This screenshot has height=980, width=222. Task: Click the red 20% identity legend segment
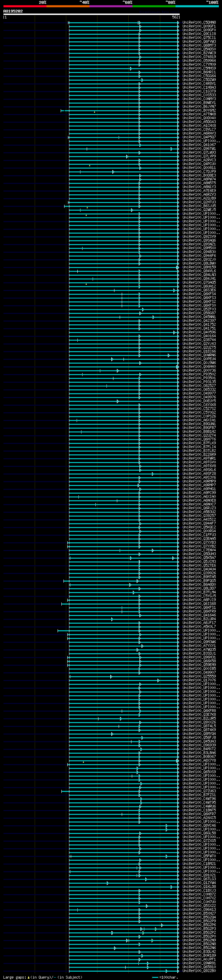click(x=25, y=6)
